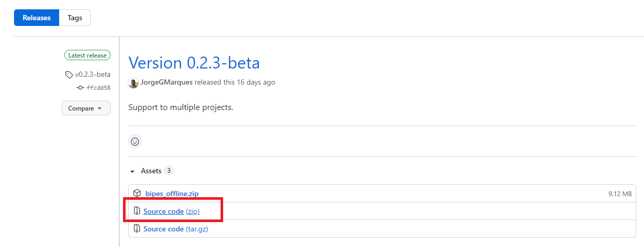
Task: Open the v0.2.3-beta tag link
Action: point(93,75)
